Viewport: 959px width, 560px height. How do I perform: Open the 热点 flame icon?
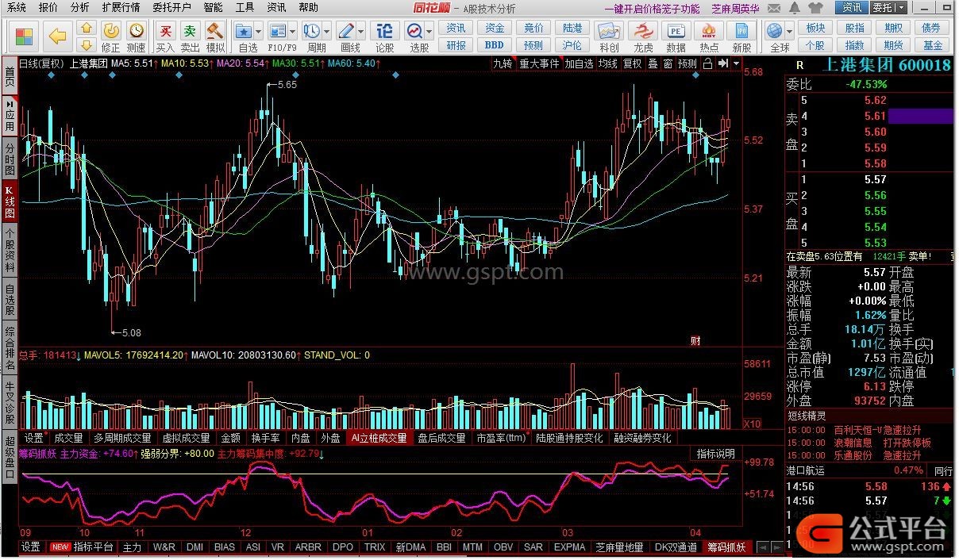(709, 31)
